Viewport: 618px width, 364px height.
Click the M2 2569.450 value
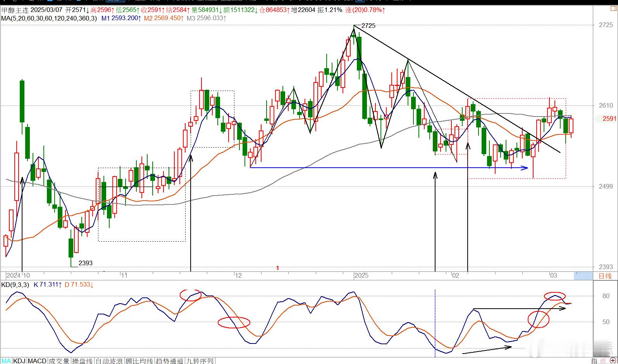164,18
